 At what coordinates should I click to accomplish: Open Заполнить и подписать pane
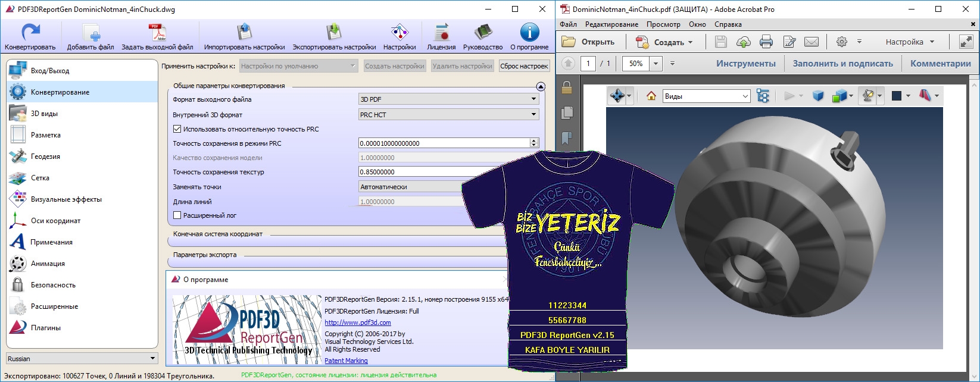[842, 63]
